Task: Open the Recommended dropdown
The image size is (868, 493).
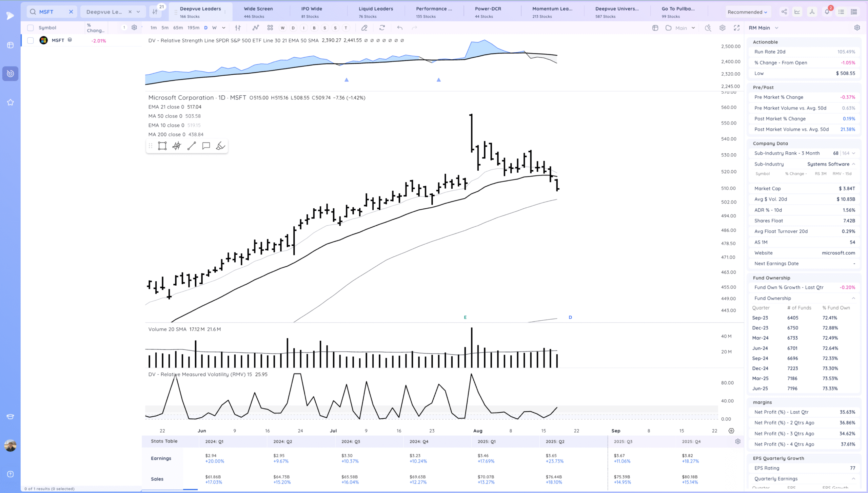Action: tap(747, 12)
